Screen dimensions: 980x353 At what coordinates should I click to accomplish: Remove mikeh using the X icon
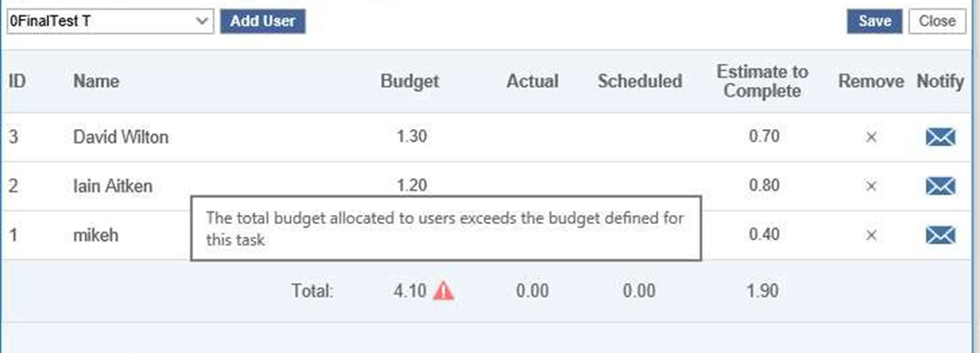871,235
